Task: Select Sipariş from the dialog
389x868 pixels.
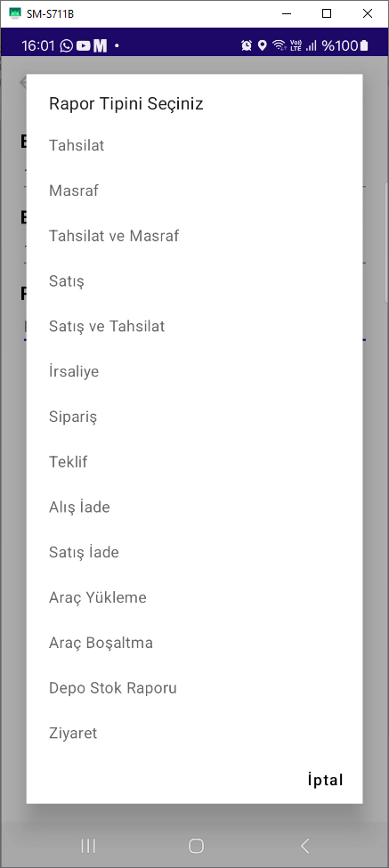Action: tap(194, 417)
